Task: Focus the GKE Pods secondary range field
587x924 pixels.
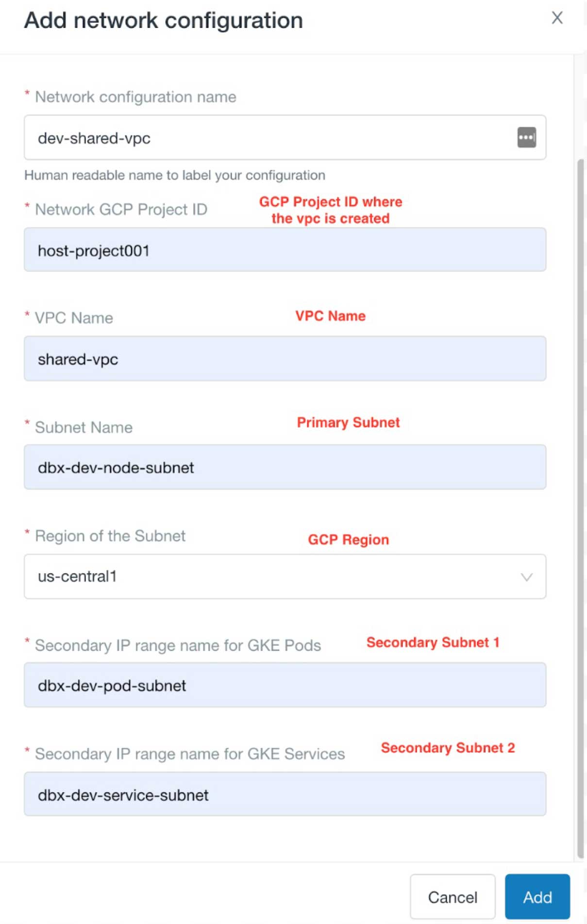Action: pyautogui.click(x=285, y=685)
